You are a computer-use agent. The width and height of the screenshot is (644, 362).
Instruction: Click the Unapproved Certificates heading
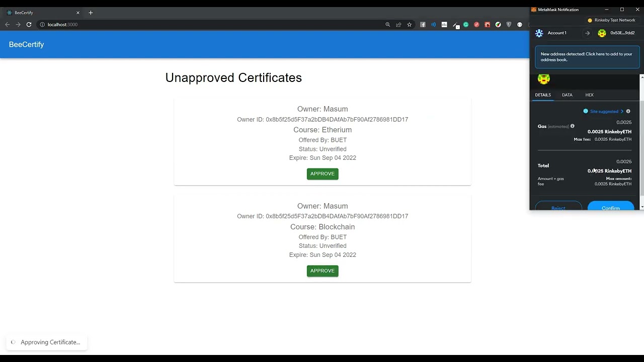[x=233, y=77]
